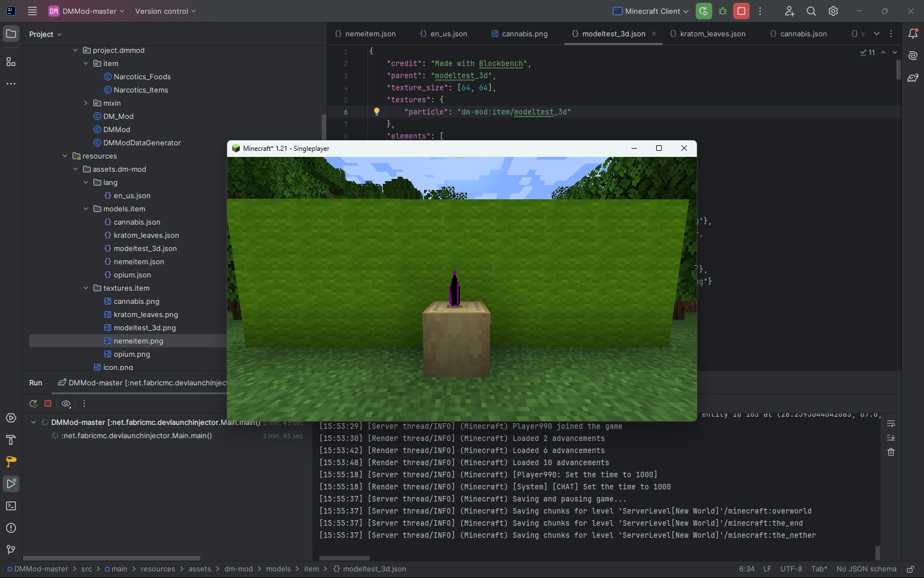
Task: Collapse the project.dmmod folder
Action: 75,50
